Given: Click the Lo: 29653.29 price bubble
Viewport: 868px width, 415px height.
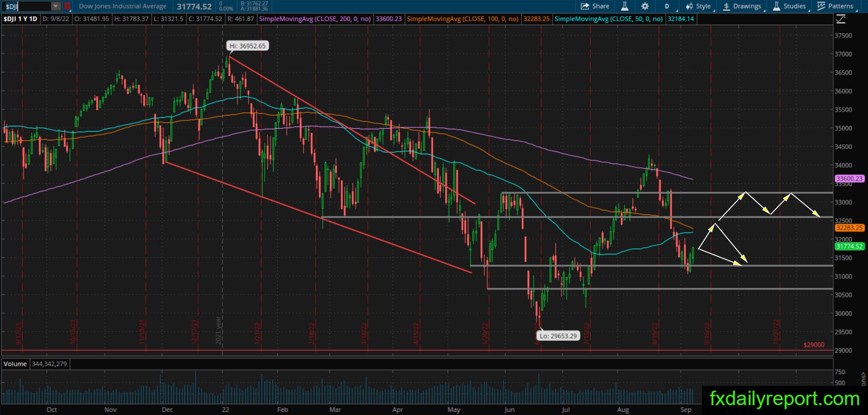Looking at the screenshot, I should 558,336.
